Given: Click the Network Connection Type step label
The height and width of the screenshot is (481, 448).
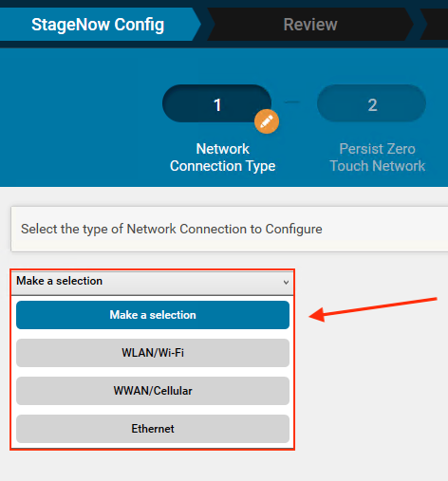Looking at the screenshot, I should (223, 157).
